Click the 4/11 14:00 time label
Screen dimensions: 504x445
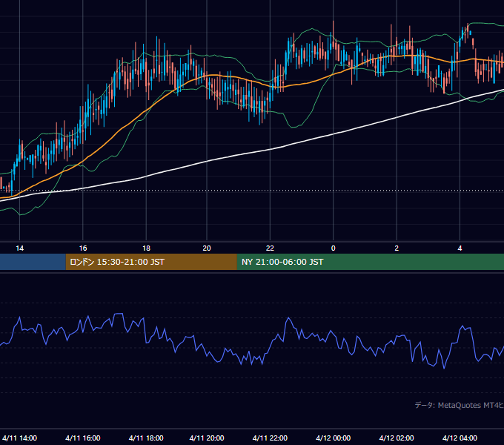click(19, 438)
